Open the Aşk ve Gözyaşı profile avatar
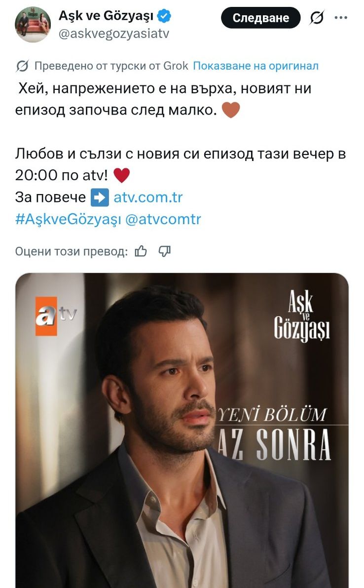Image resolution: width=364 pixels, height=588 pixels. point(33,24)
